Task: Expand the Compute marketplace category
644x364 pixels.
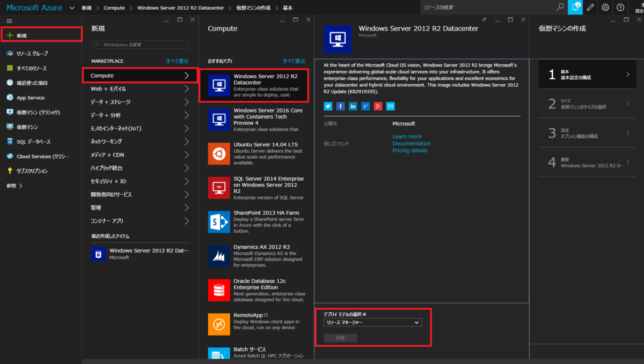Action: [140, 76]
